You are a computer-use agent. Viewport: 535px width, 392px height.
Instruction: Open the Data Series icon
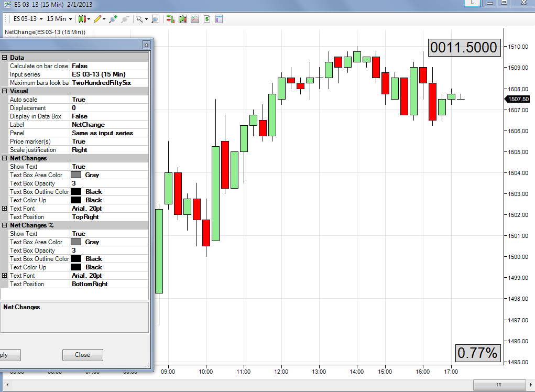coord(183,19)
